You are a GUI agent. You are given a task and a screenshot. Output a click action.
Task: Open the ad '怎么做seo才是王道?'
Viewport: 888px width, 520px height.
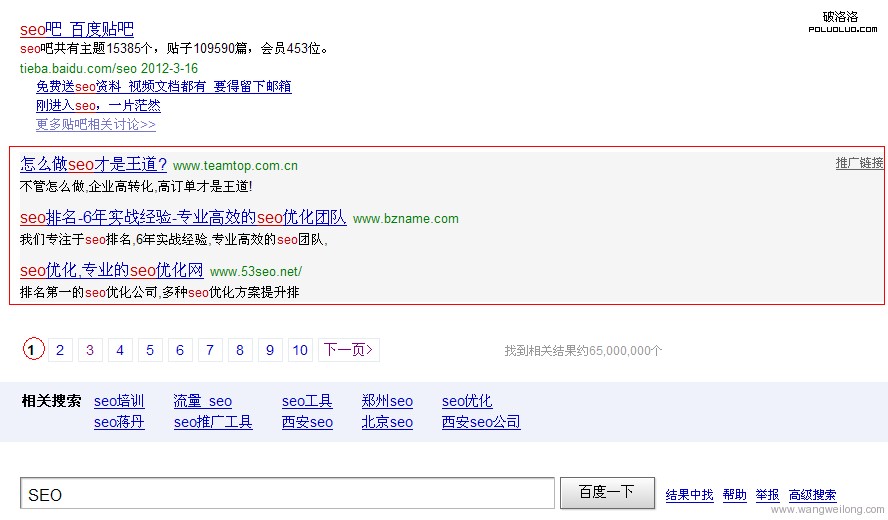(x=93, y=164)
